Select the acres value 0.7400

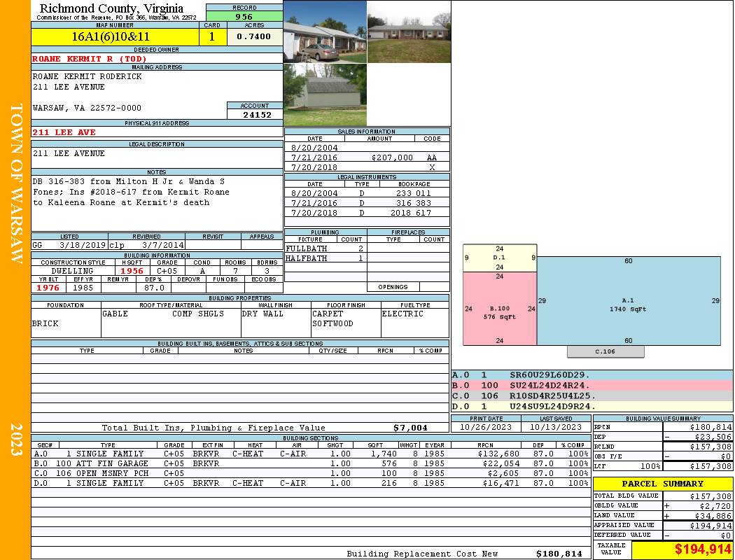tap(254, 36)
